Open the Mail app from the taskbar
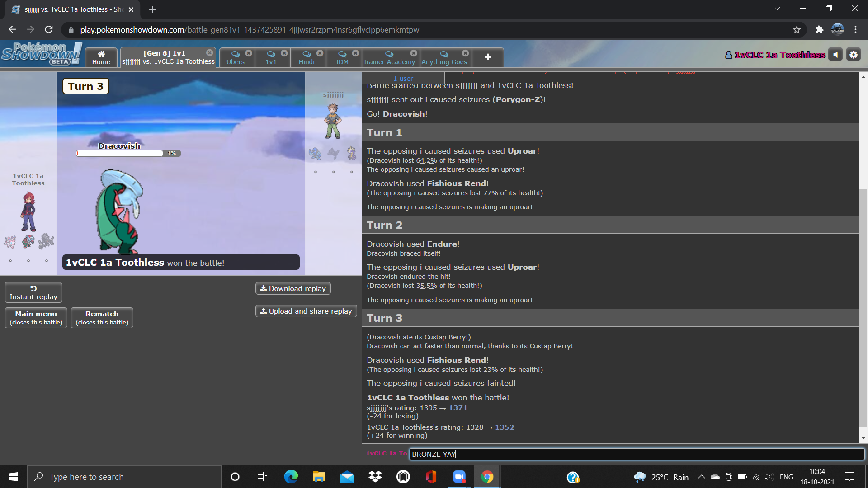Screen dimensions: 868x488 tap(347, 477)
